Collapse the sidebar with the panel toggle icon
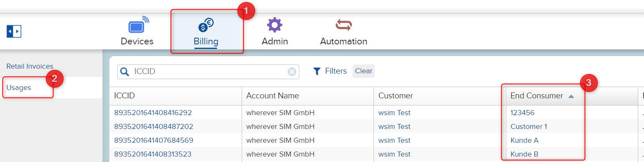 (14, 31)
